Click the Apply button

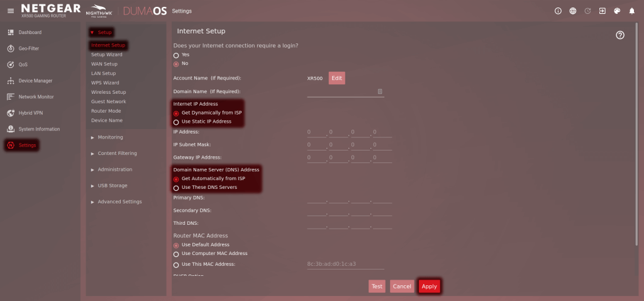click(x=429, y=286)
